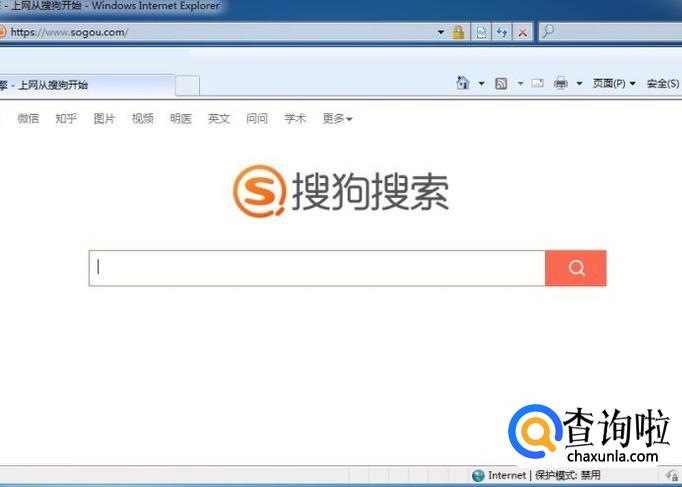Expand the Home button dropdown arrow
This screenshot has width=682, height=487.
click(x=481, y=83)
